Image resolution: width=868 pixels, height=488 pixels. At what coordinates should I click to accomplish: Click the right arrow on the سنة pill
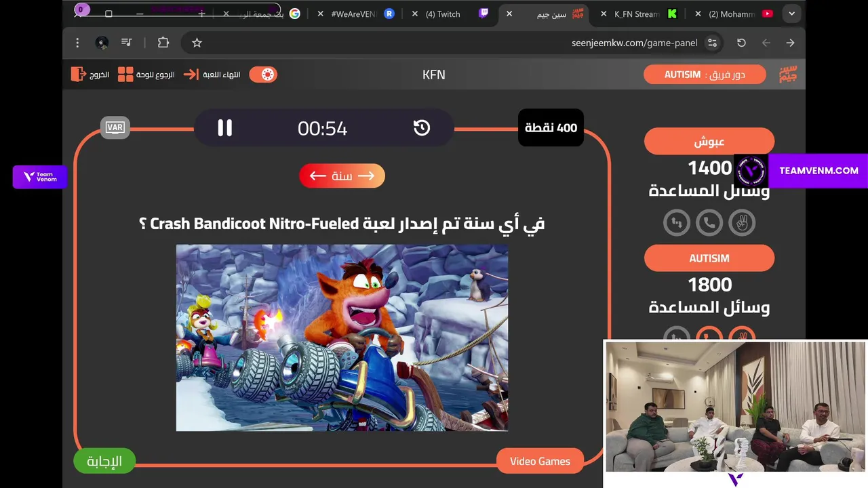pyautogui.click(x=366, y=176)
